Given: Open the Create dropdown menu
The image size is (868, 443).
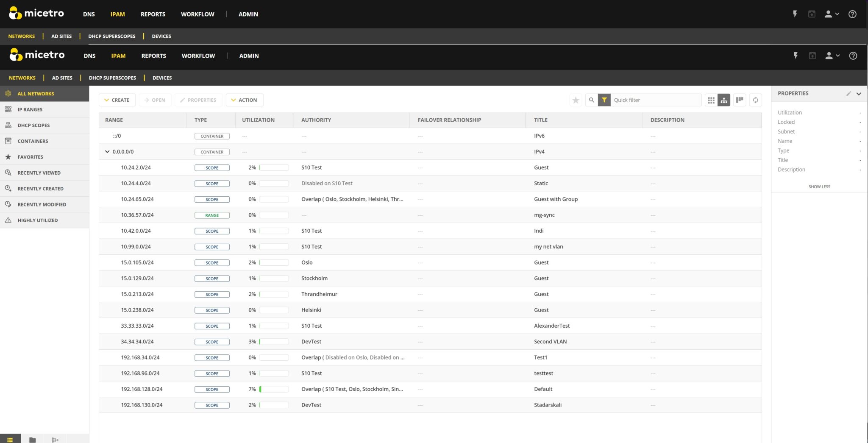Looking at the screenshot, I should (117, 100).
